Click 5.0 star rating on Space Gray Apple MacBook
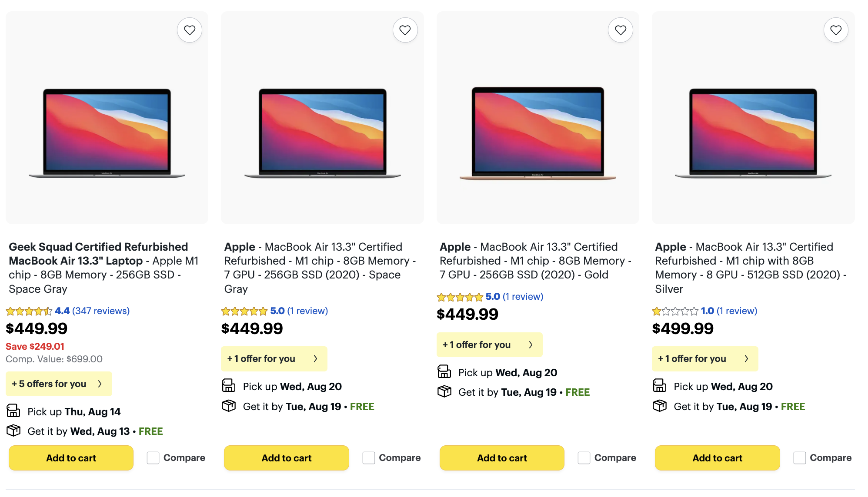868x497 pixels. [244, 311]
